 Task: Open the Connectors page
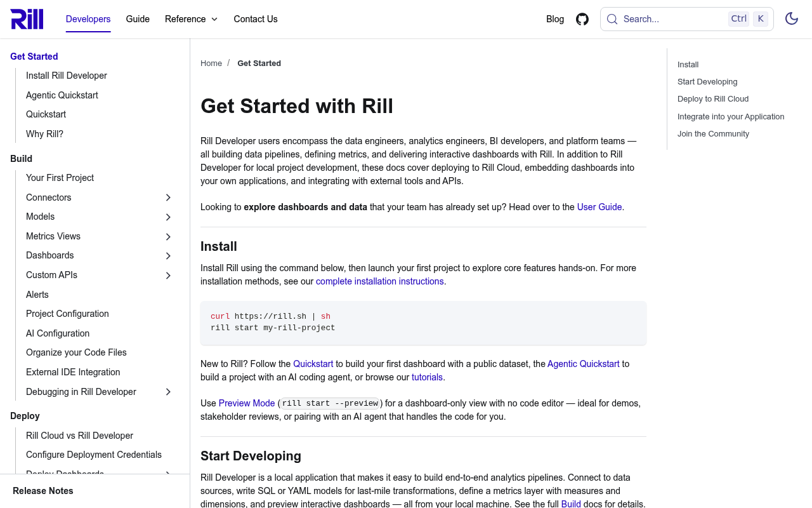click(x=49, y=197)
